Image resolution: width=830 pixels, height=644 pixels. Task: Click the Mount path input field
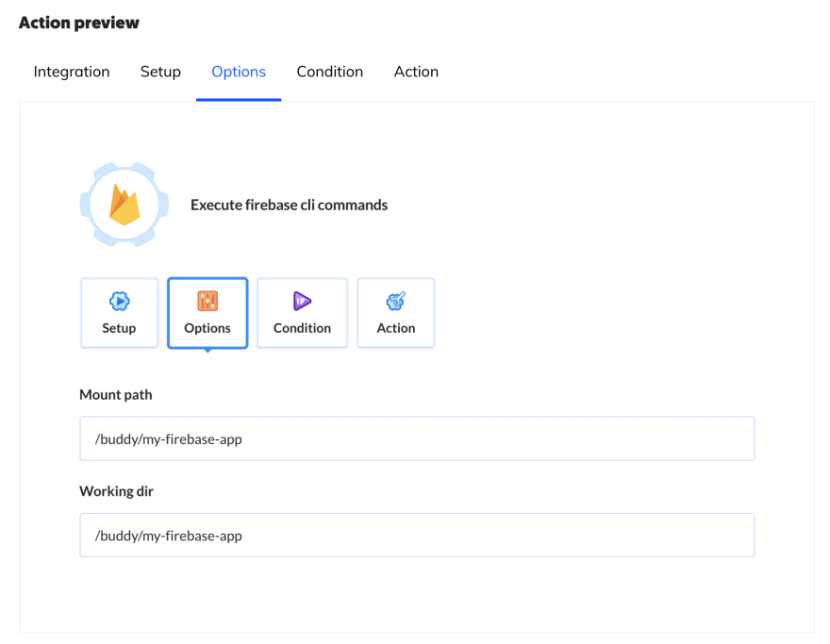click(x=417, y=438)
